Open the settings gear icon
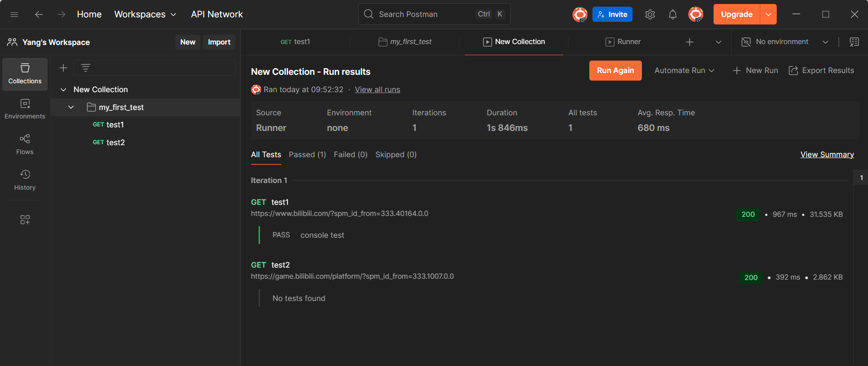The width and height of the screenshot is (868, 366). click(x=650, y=14)
